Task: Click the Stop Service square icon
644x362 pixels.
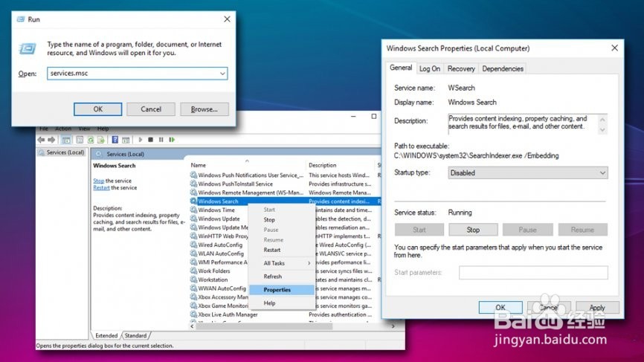Action: point(151,140)
